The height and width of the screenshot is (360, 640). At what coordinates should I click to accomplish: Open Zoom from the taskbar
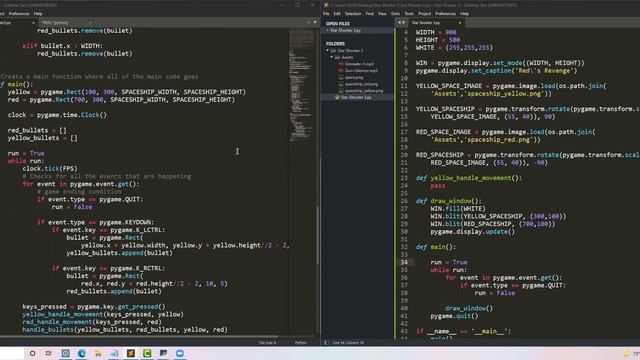coord(180,353)
